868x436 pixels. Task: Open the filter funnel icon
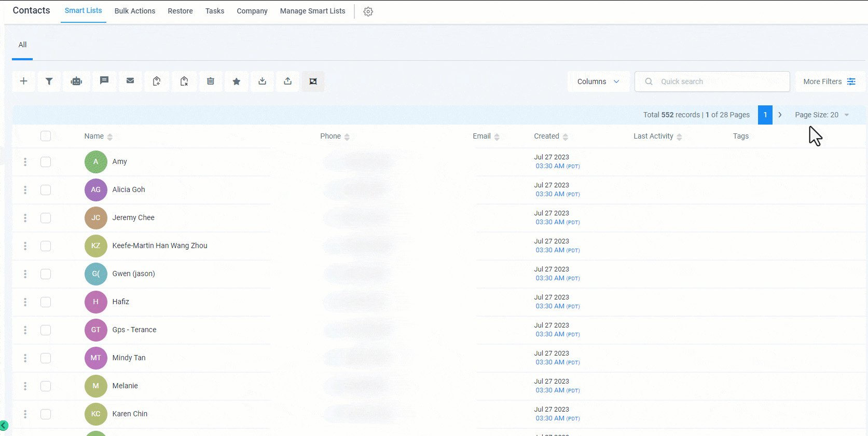[49, 81]
